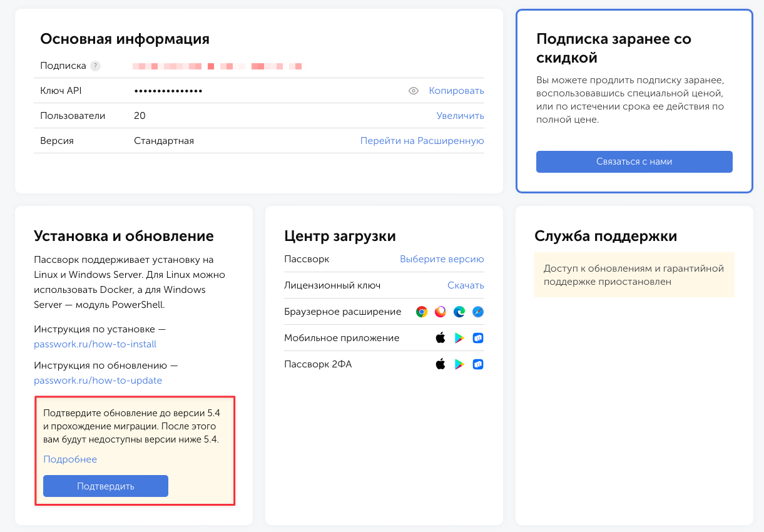Open the Chrome browser extension download
Viewport: 764px width, 532px height.
[421, 311]
